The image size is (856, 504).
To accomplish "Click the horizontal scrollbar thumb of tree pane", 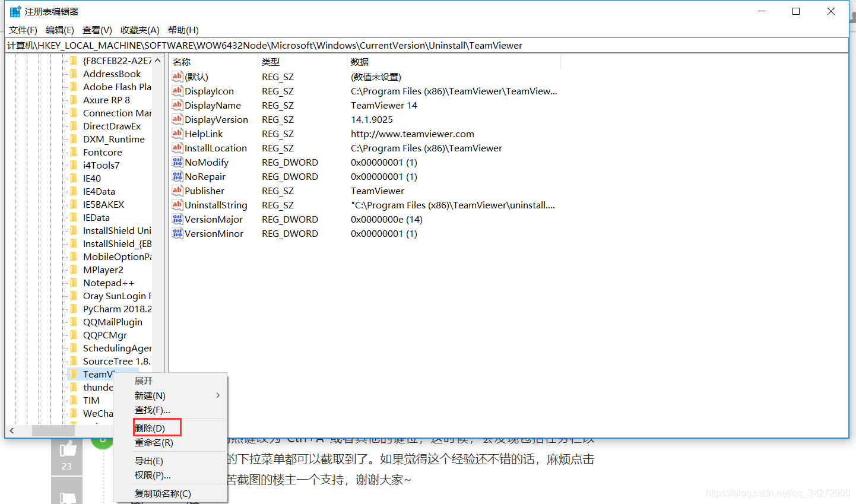I will (x=53, y=430).
